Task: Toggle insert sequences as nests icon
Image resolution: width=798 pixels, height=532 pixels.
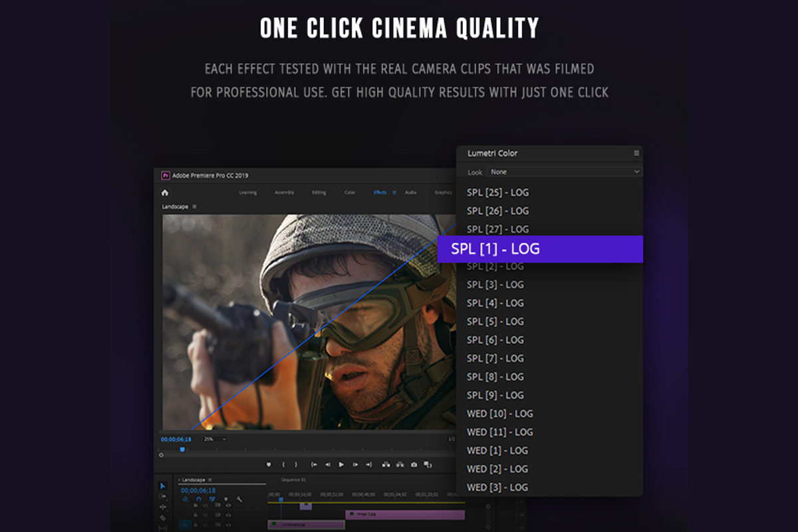Action: 186,499
